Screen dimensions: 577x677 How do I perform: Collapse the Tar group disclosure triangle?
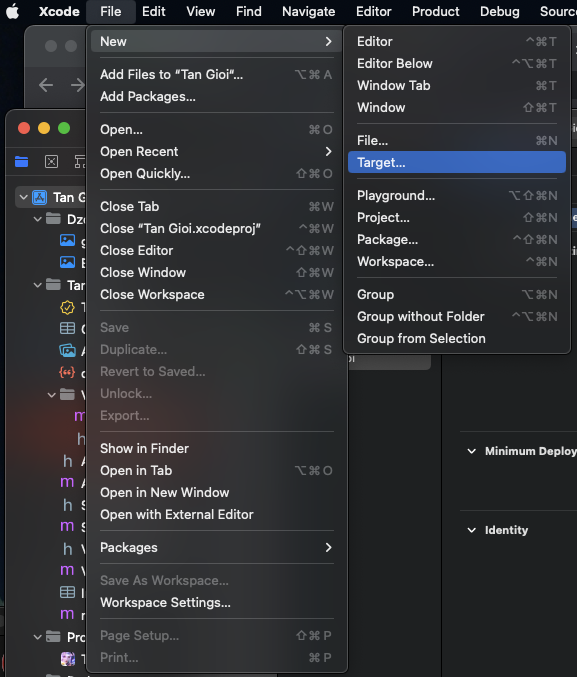click(x=38, y=285)
